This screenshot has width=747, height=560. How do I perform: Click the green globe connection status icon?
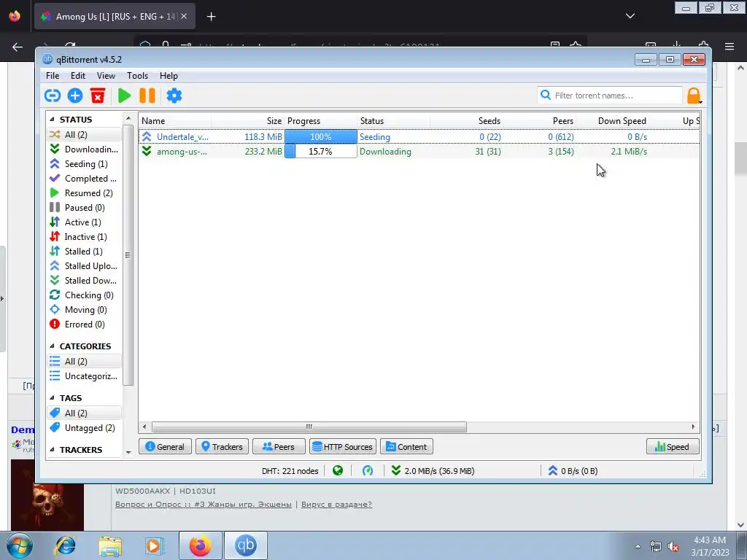(x=338, y=471)
